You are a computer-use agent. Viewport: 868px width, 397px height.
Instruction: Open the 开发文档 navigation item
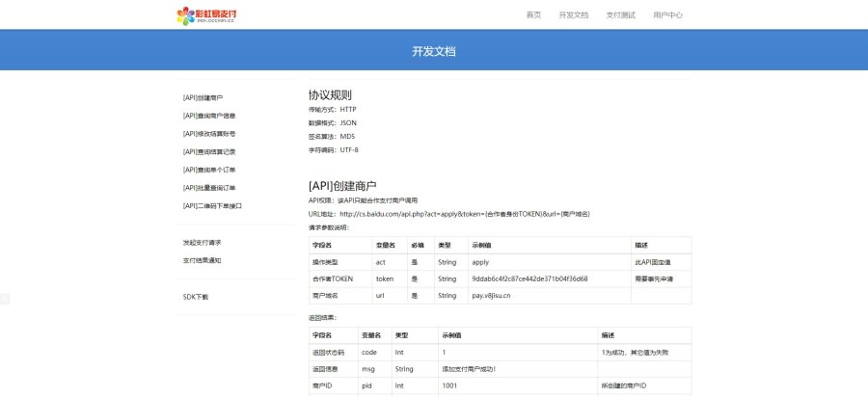click(x=574, y=14)
